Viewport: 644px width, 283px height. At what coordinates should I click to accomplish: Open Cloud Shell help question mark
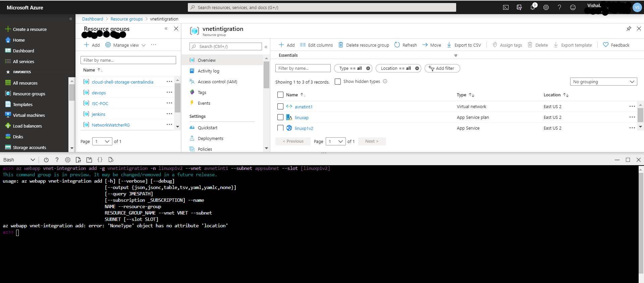click(x=57, y=160)
